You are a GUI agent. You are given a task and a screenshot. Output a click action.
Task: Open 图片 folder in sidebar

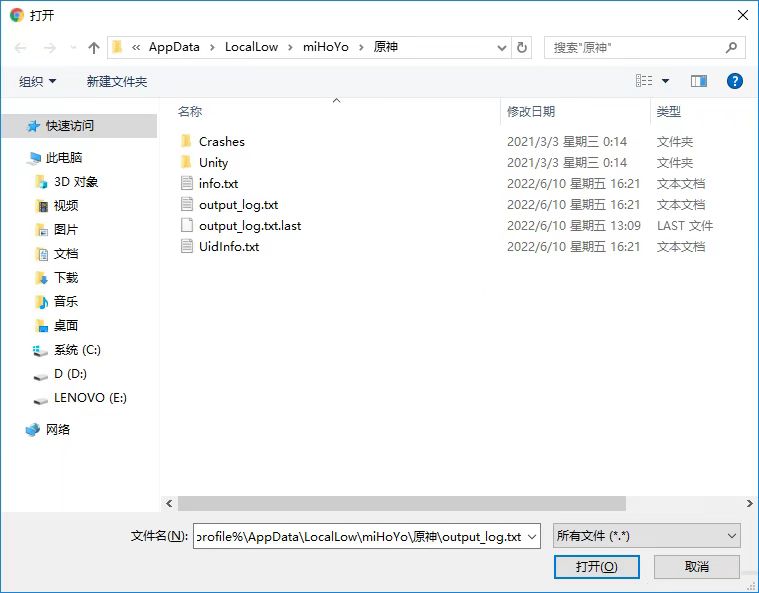click(65, 229)
